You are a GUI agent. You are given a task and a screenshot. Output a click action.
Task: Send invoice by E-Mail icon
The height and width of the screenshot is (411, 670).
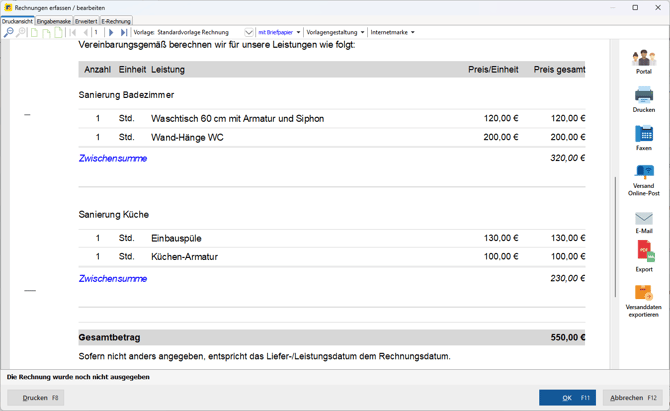(644, 223)
